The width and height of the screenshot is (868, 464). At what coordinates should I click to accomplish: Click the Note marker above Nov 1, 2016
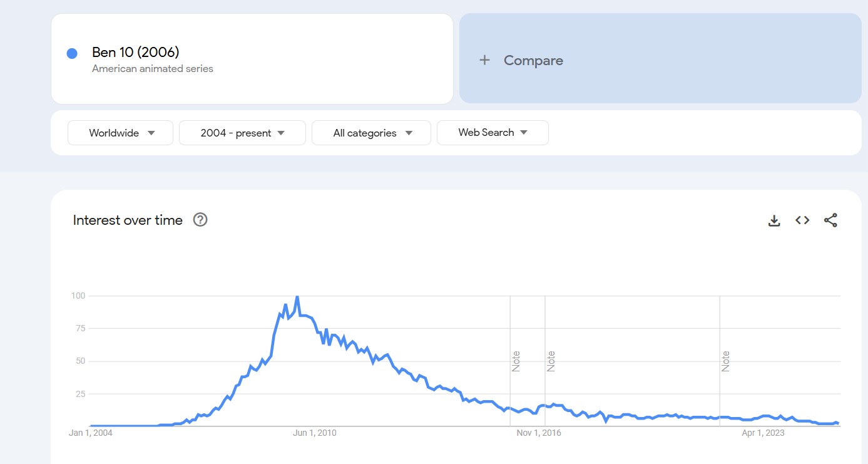(551, 361)
